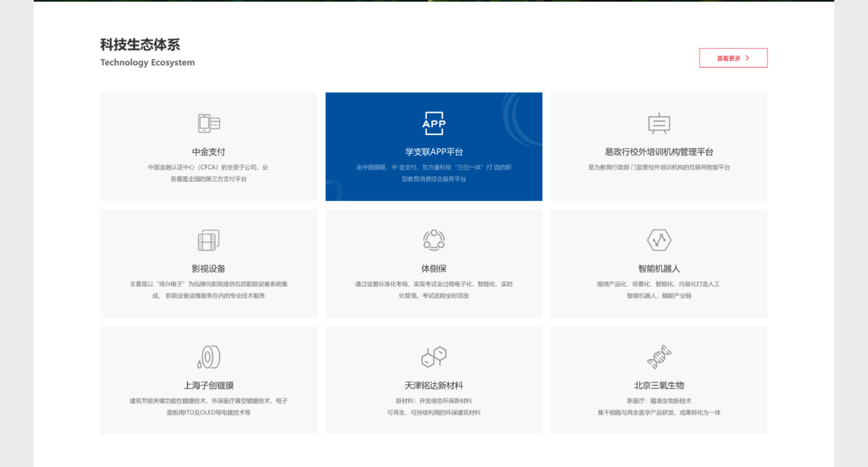This screenshot has width=868, height=467.
Task: Click the molecule icon for 天津铭达新材料
Action: tap(434, 357)
